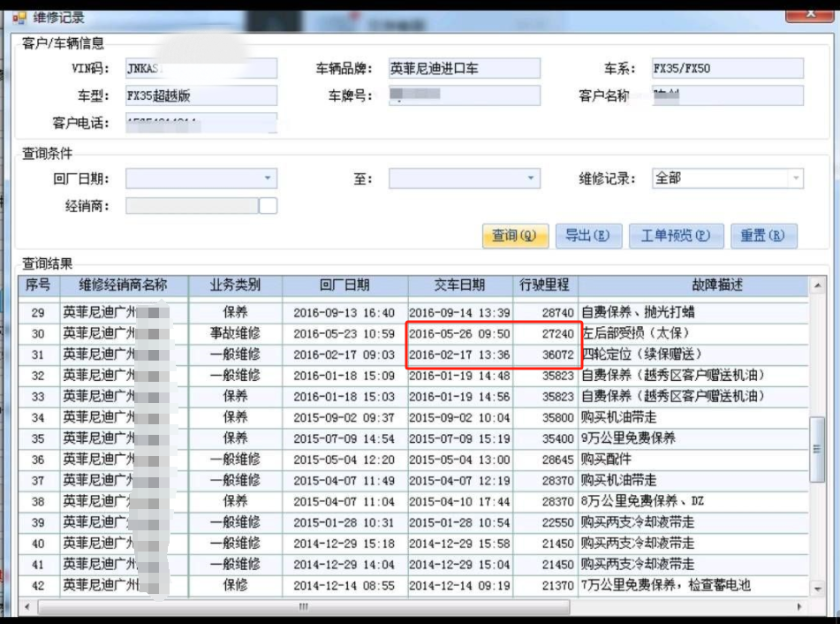Sort by the 回厂日期 column header
The width and height of the screenshot is (840, 624).
344,285
